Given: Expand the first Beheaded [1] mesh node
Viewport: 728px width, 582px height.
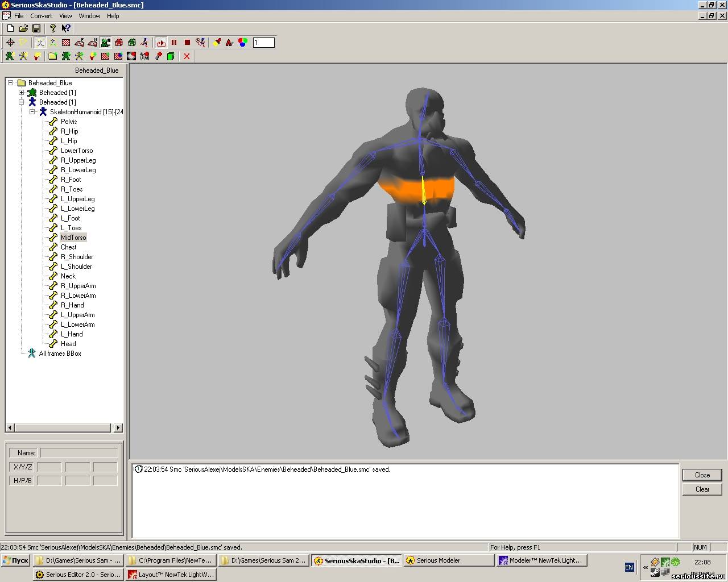Looking at the screenshot, I should pos(21,93).
